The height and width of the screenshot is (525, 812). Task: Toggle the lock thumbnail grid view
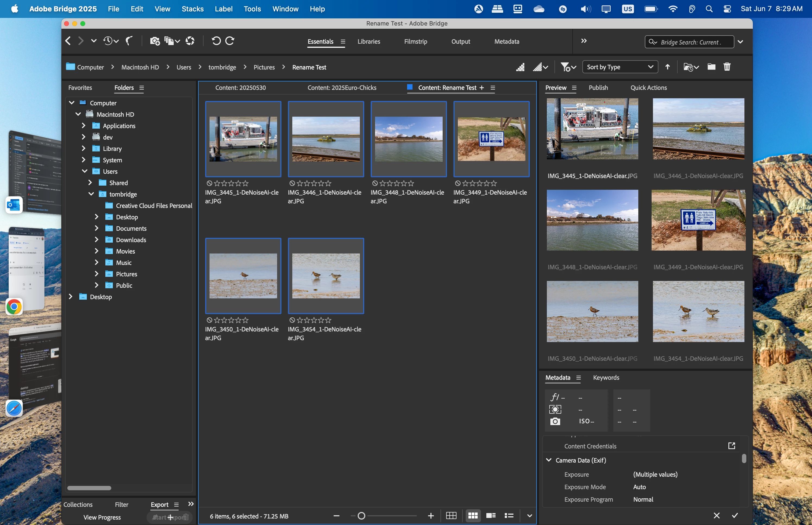(451, 516)
